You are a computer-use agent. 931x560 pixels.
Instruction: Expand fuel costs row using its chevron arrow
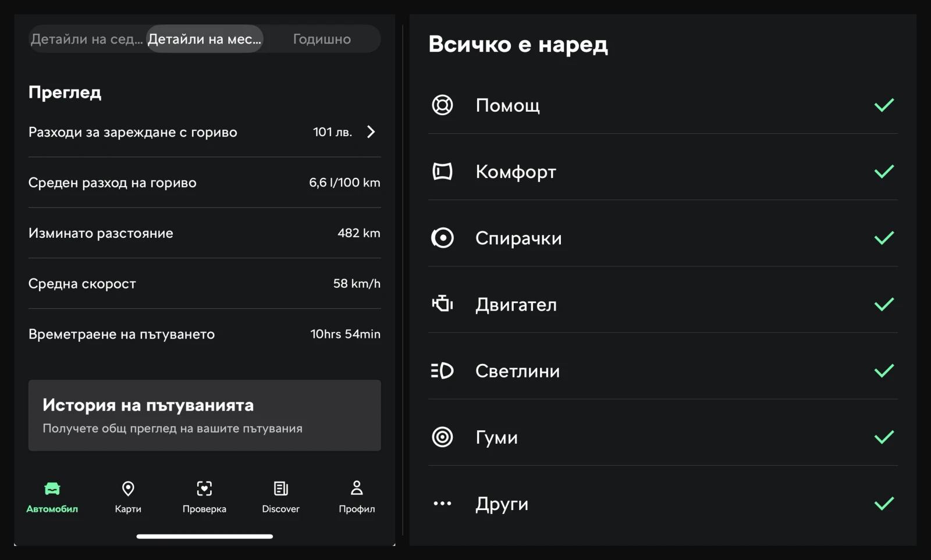(x=371, y=132)
